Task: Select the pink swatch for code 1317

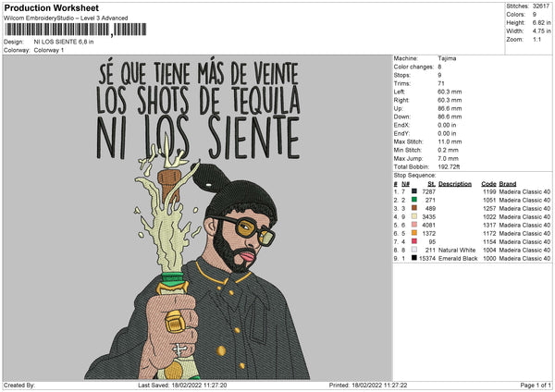Action: pyautogui.click(x=413, y=225)
